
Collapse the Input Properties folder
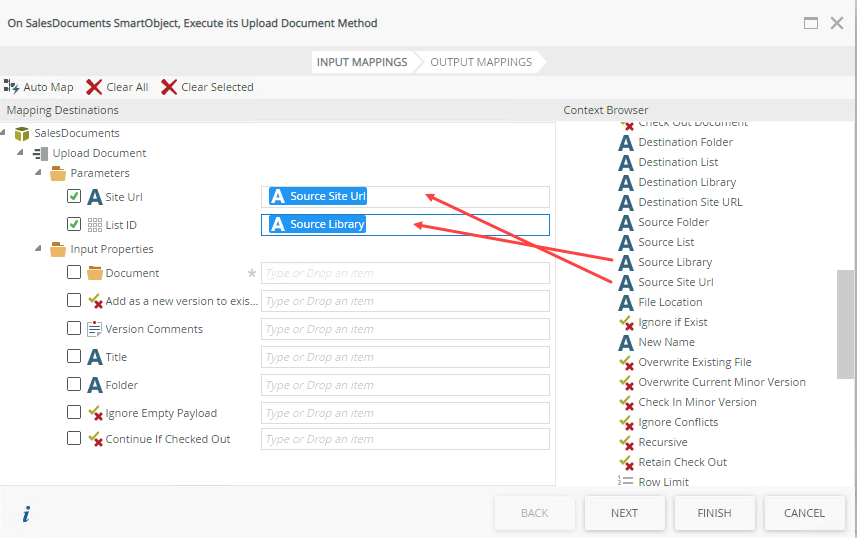click(39, 249)
